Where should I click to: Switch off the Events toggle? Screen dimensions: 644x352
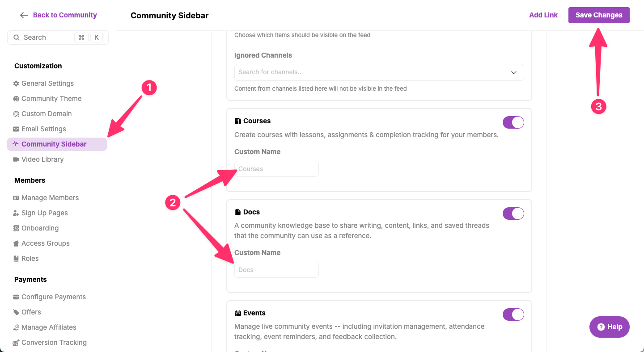point(513,314)
